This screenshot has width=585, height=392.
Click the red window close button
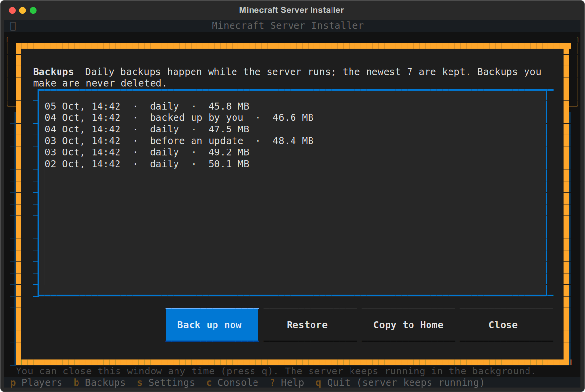pyautogui.click(x=12, y=10)
